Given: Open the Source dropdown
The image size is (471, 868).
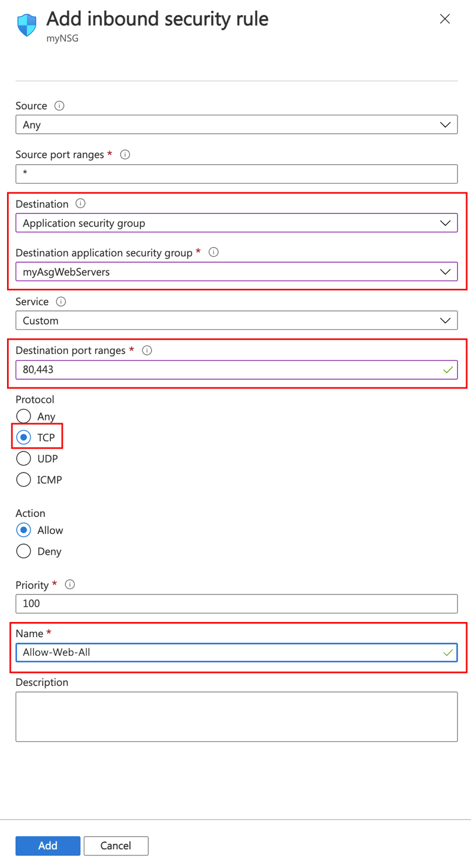Looking at the screenshot, I should pos(236,125).
